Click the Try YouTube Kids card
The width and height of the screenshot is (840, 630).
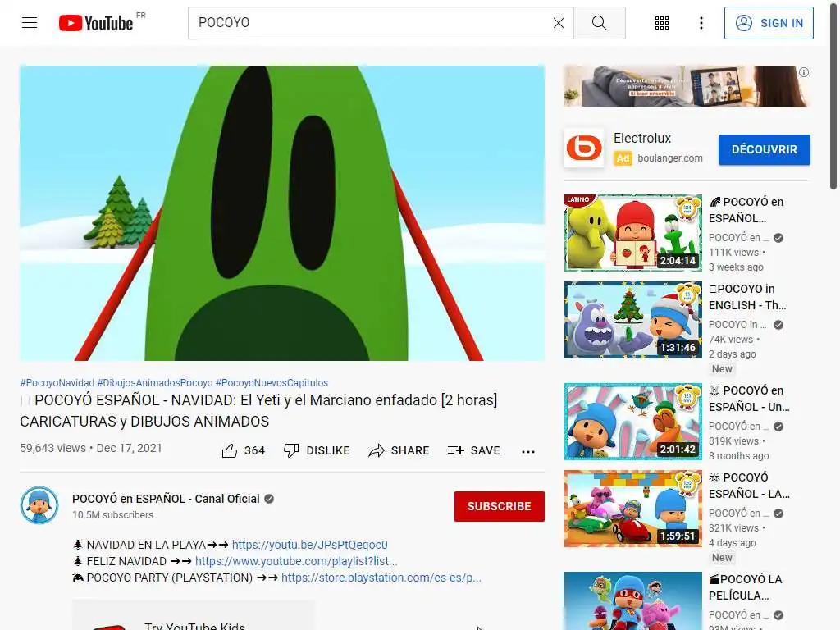(x=194, y=615)
